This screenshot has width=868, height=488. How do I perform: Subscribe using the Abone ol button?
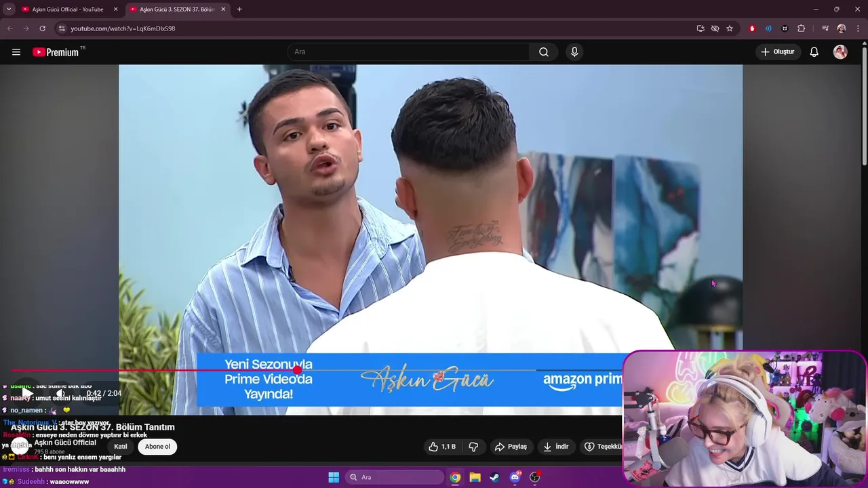point(157,447)
